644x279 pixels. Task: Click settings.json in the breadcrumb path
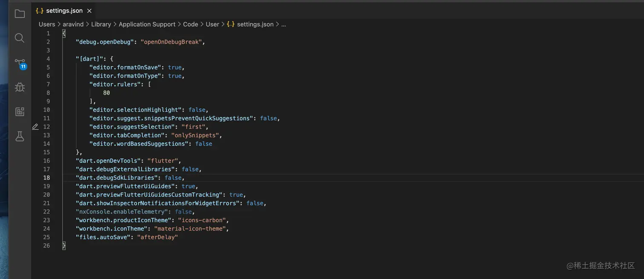click(x=255, y=24)
